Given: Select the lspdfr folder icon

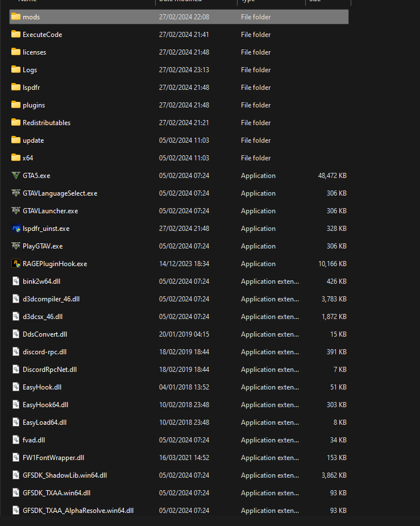Looking at the screenshot, I should click(16, 87).
